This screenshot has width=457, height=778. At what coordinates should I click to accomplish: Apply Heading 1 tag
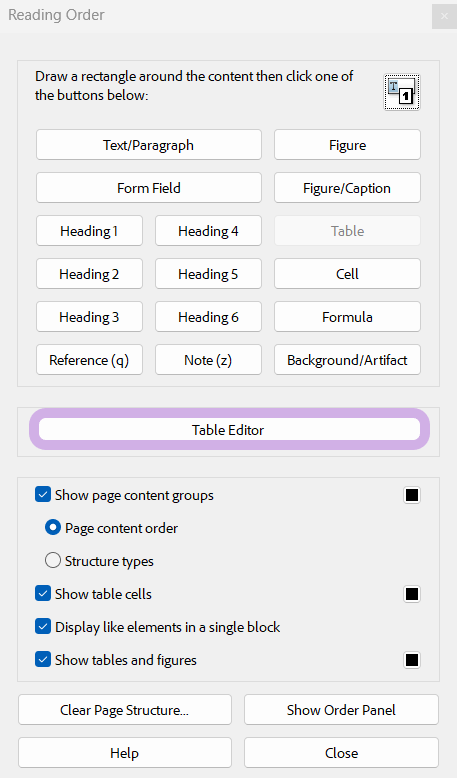tap(89, 231)
